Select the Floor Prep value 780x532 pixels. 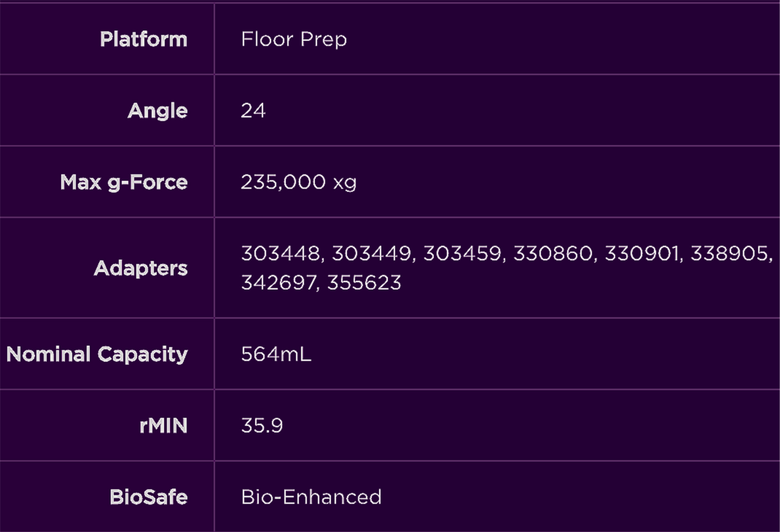pyautogui.click(x=294, y=39)
